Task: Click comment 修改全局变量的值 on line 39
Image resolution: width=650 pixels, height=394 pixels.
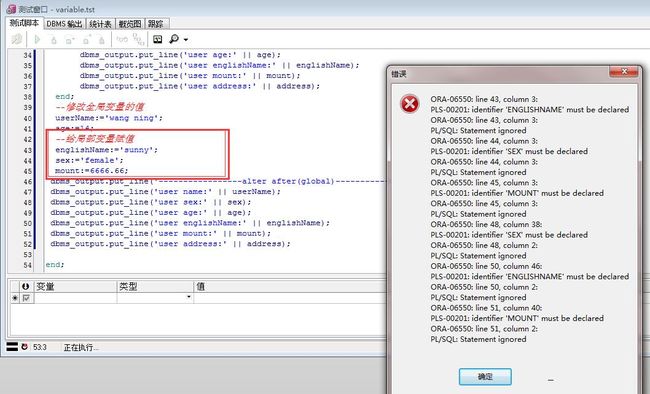Action: 99,107
